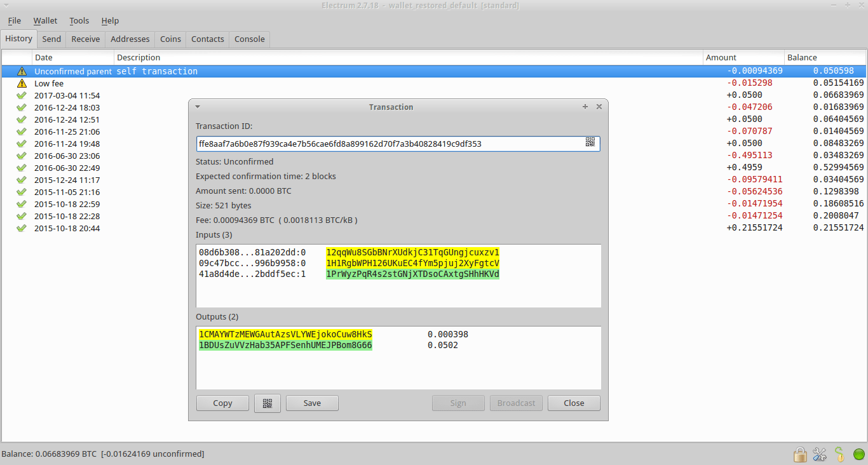Screen dimensions: 868x465
Task: Open the Console tab
Action: tap(250, 39)
